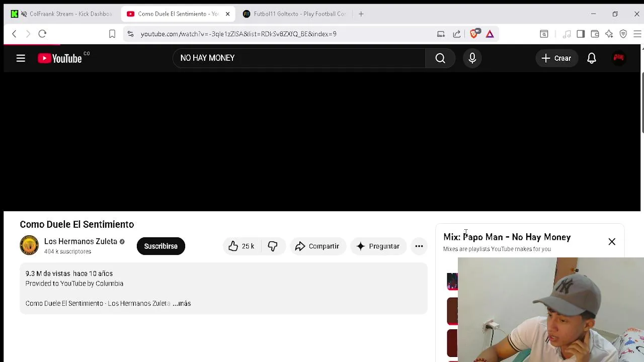The height and width of the screenshot is (362, 644).
Task: Dislike the video
Action: click(273, 246)
